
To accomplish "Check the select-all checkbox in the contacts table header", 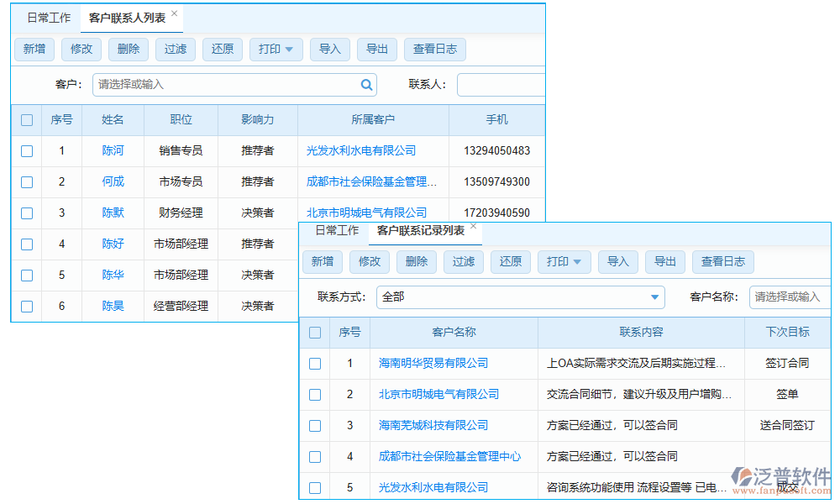I will pyautogui.click(x=26, y=119).
